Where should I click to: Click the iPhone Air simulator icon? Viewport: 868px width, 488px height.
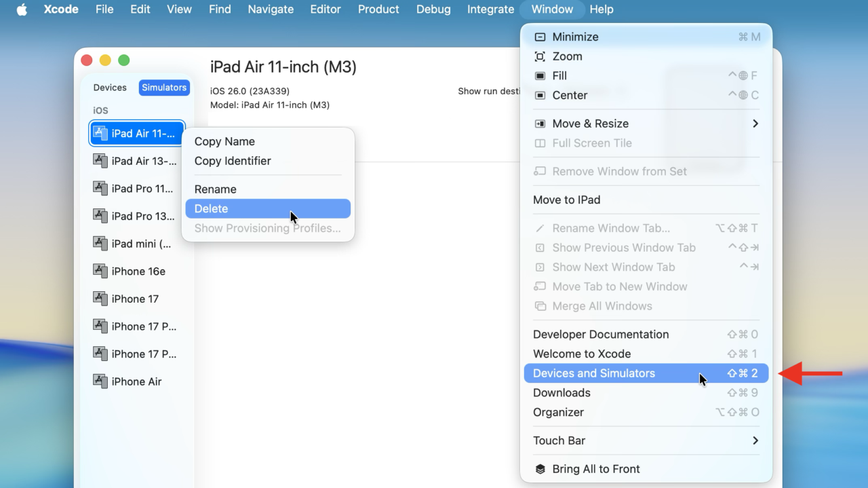tap(100, 381)
